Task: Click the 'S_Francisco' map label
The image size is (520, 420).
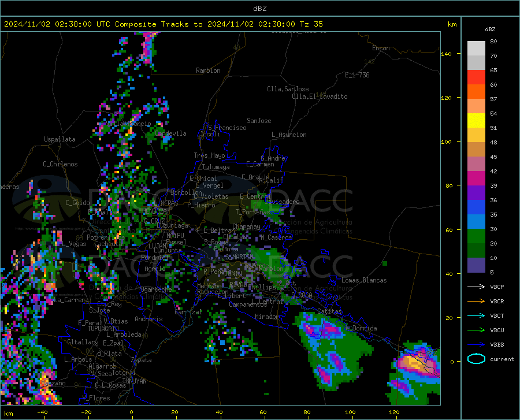Action: [227, 128]
